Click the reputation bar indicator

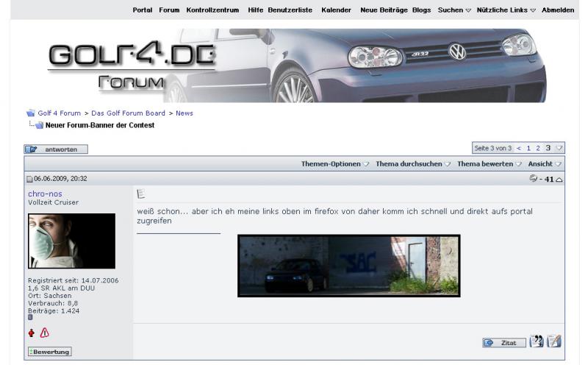(x=30, y=317)
